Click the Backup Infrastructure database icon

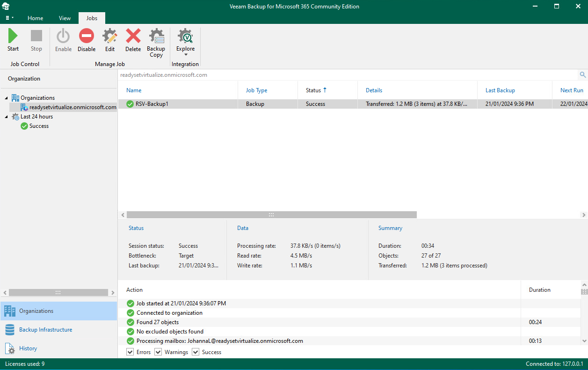pos(10,330)
